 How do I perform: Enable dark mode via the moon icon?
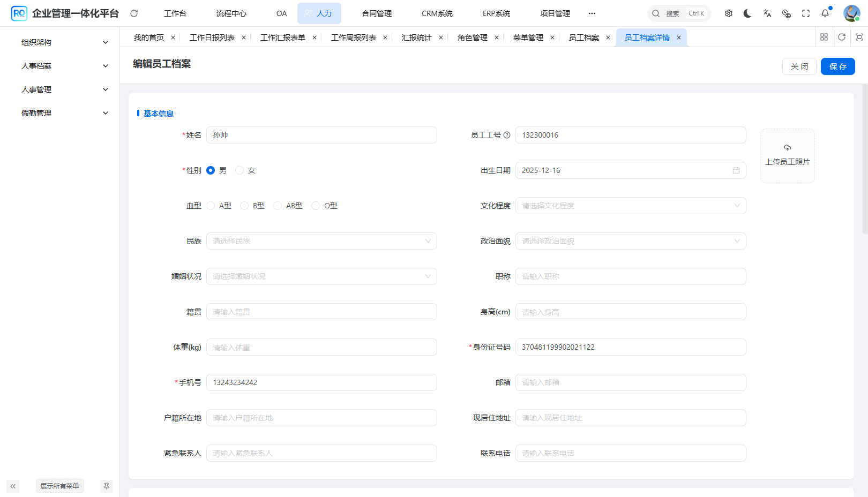pyautogui.click(x=747, y=13)
